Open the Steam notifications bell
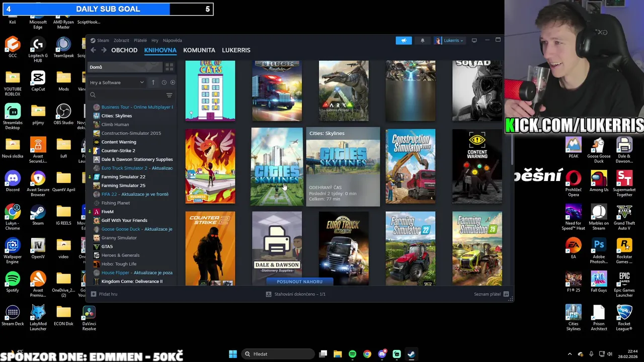Viewport: 644px width, 362px height. point(422,40)
